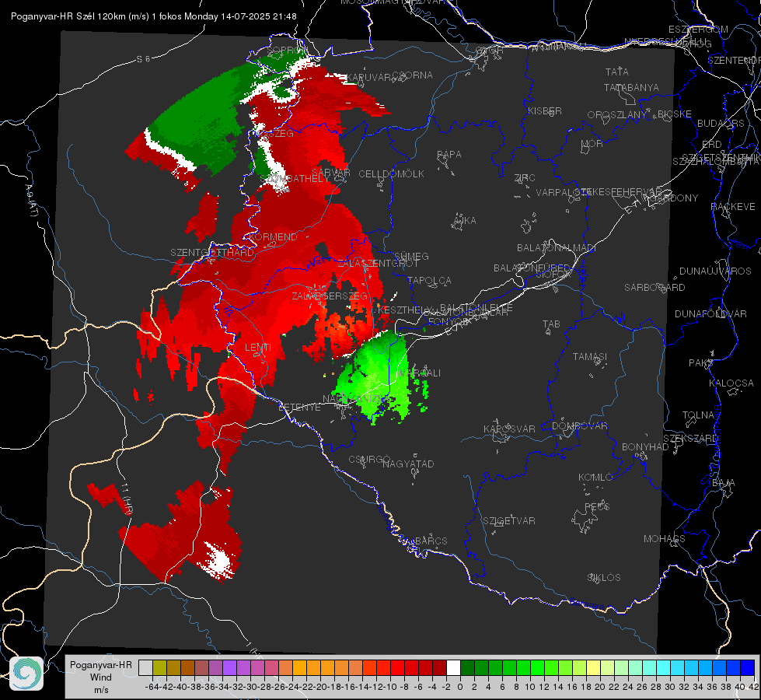Click the BALATONALMÁDI town label
761x700 pixels.
click(x=557, y=248)
